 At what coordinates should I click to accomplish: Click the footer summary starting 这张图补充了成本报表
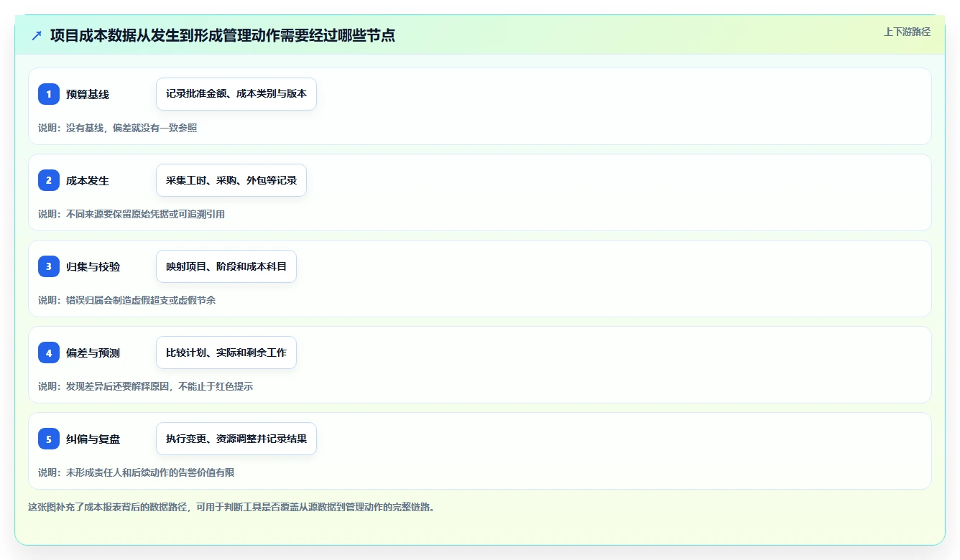tap(231, 507)
